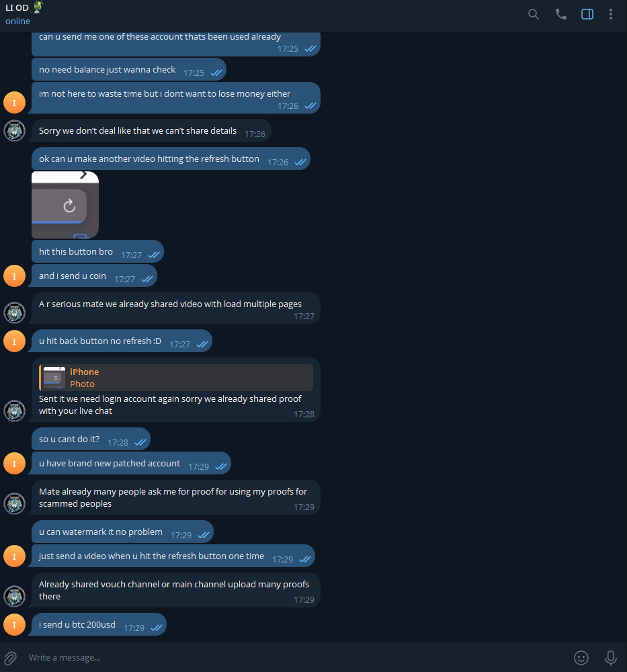Open the emoji picker
627x672 pixels.
[581, 657]
